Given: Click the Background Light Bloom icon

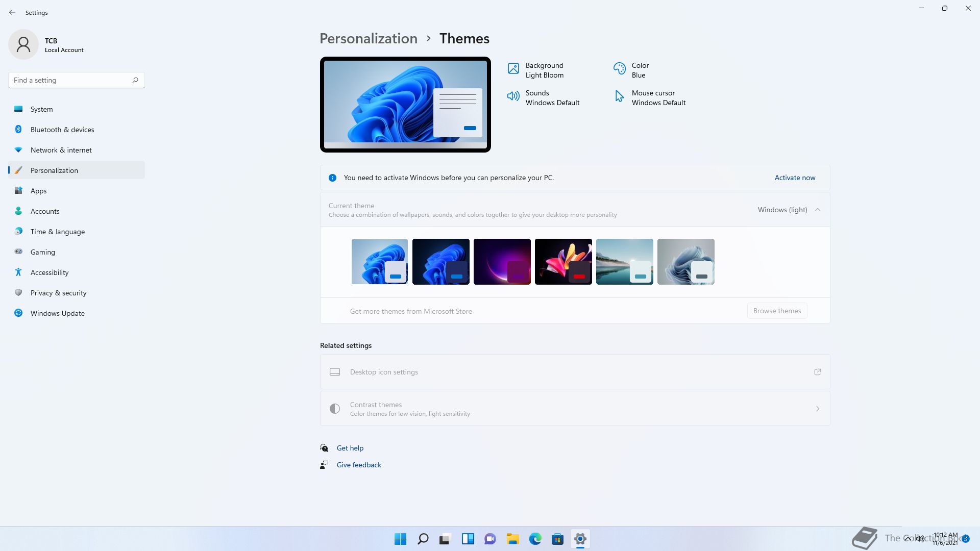Looking at the screenshot, I should coord(513,68).
